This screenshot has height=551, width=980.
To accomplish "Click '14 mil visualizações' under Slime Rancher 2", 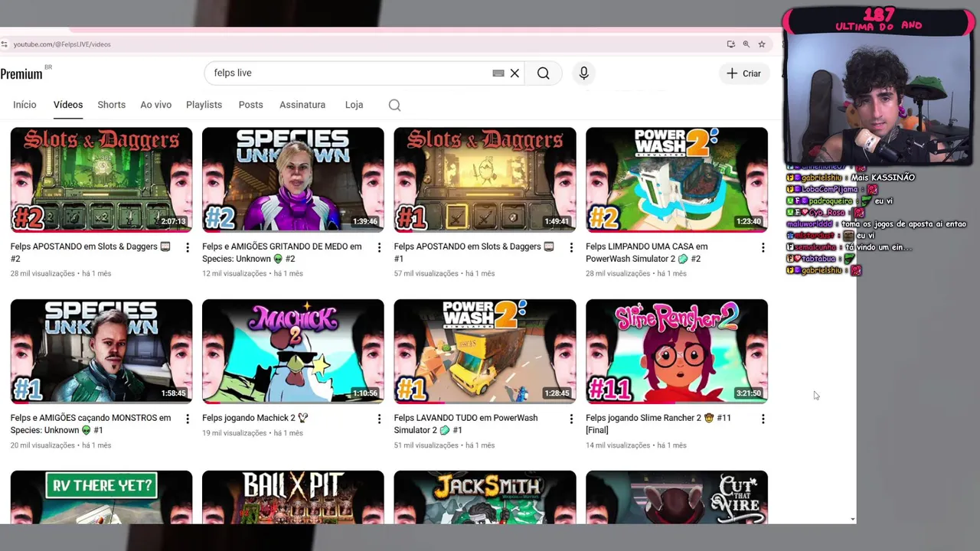I will (x=618, y=445).
